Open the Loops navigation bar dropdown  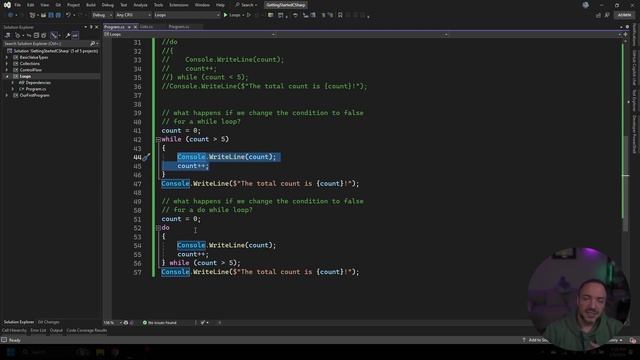190,35
